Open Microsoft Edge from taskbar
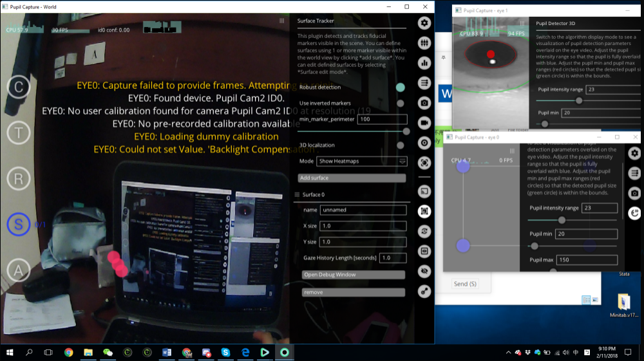644x361 pixels. point(245,353)
